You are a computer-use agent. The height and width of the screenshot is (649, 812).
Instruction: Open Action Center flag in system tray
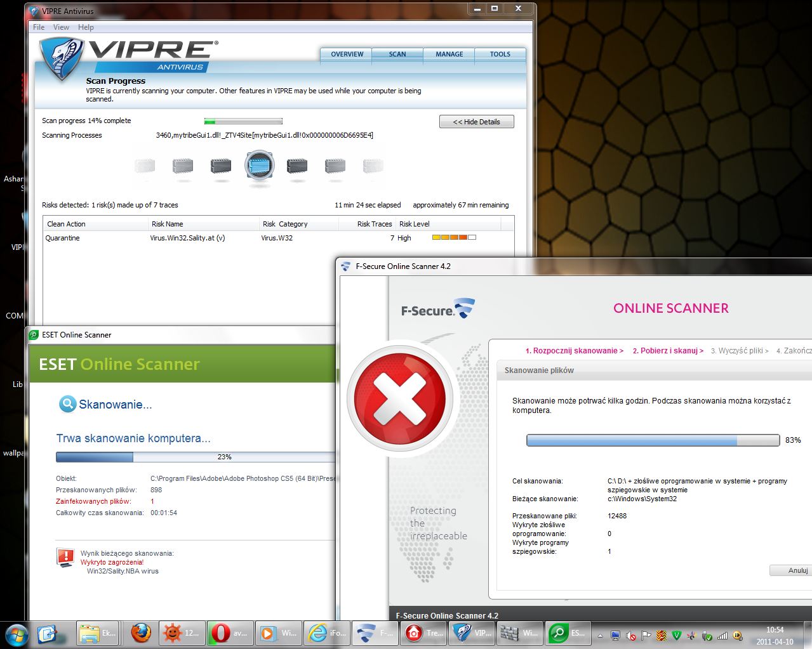[646, 636]
